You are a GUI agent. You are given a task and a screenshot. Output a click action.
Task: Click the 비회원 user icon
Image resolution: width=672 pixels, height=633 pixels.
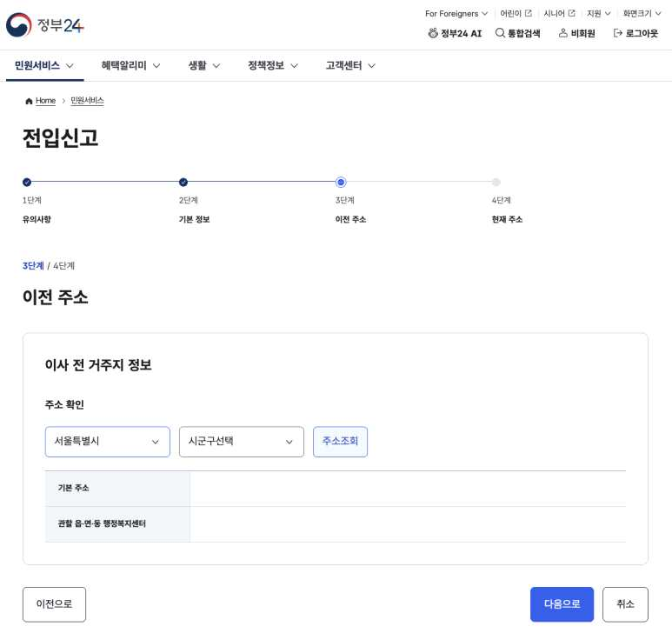576,33
